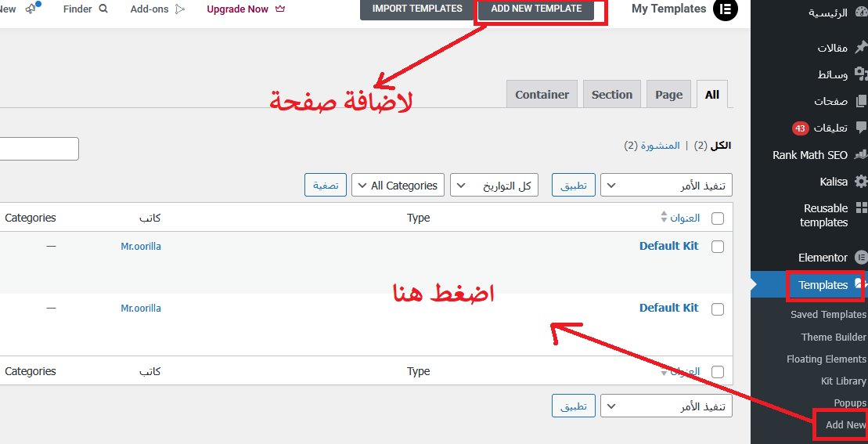
Task: Switch to the All templates tab
Action: point(712,94)
